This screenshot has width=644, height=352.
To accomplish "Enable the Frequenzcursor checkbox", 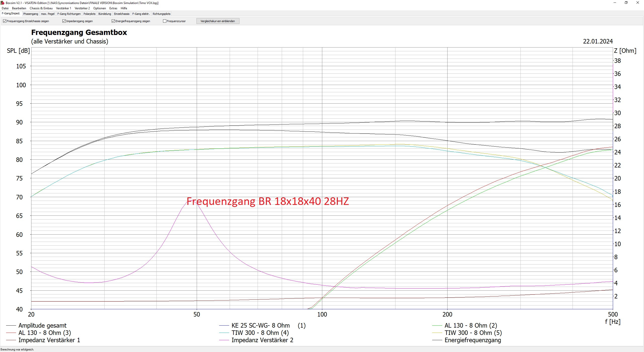I will point(165,21).
